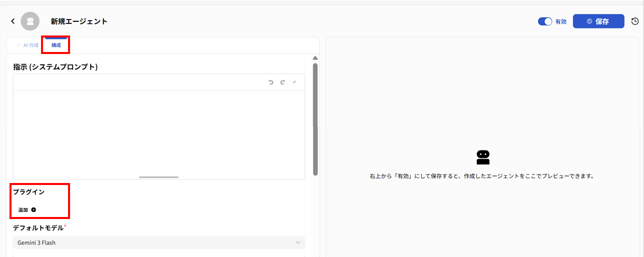Viewport: 644px width, 257px height.
Task: Click the robot icon in the preview pane
Action: tap(483, 157)
